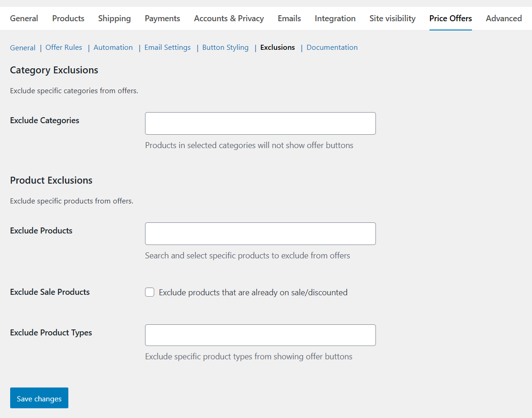Image resolution: width=532 pixels, height=418 pixels.
Task: Open the Exclude Products search field
Action: [260, 234]
